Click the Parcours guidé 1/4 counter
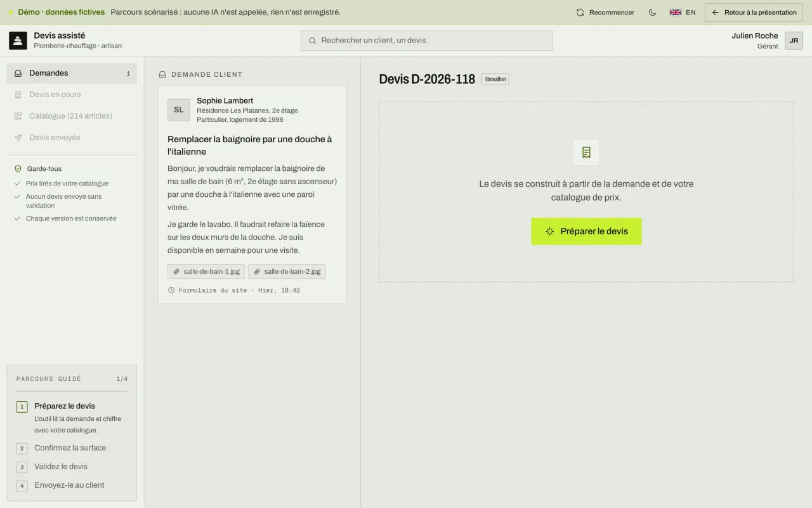The width and height of the screenshot is (812, 508). (x=122, y=379)
